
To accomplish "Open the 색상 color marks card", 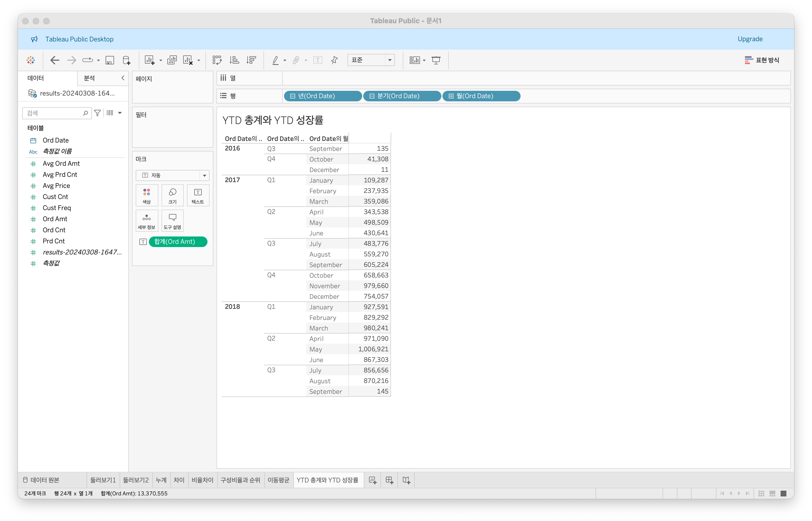I will (147, 196).
